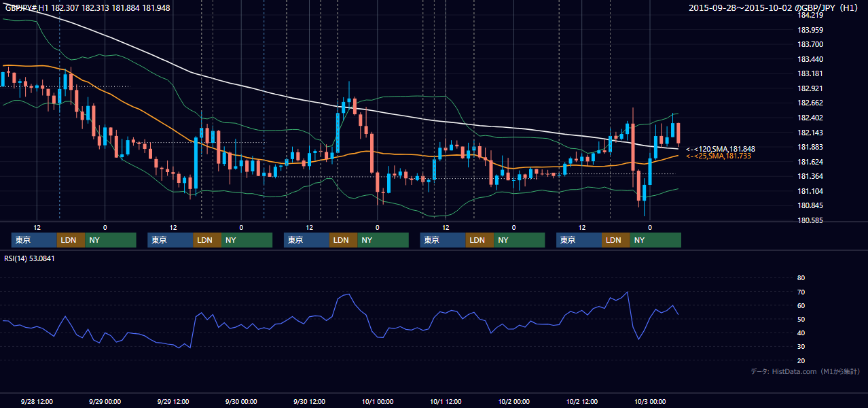Click the rightmost NY session box
The height and width of the screenshot is (408, 868).
pos(655,240)
